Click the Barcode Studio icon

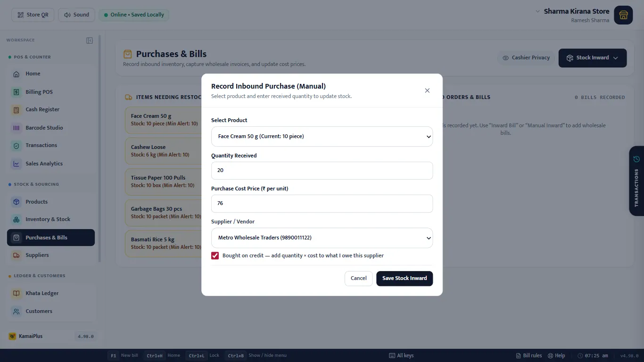pos(17,128)
